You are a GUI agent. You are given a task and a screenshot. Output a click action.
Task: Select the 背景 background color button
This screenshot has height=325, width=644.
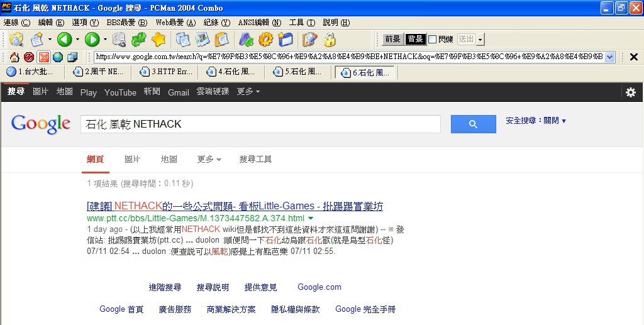[415, 40]
